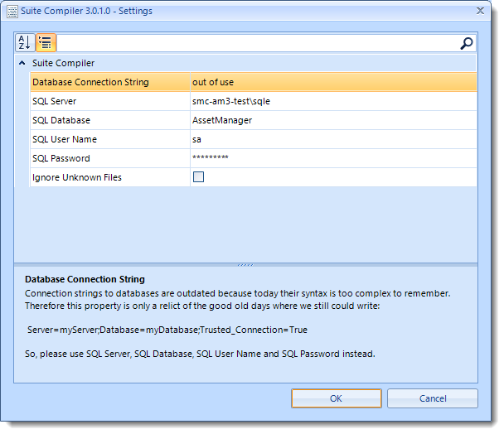The height and width of the screenshot is (434, 504).
Task: Close the Settings window
Action: 480,11
